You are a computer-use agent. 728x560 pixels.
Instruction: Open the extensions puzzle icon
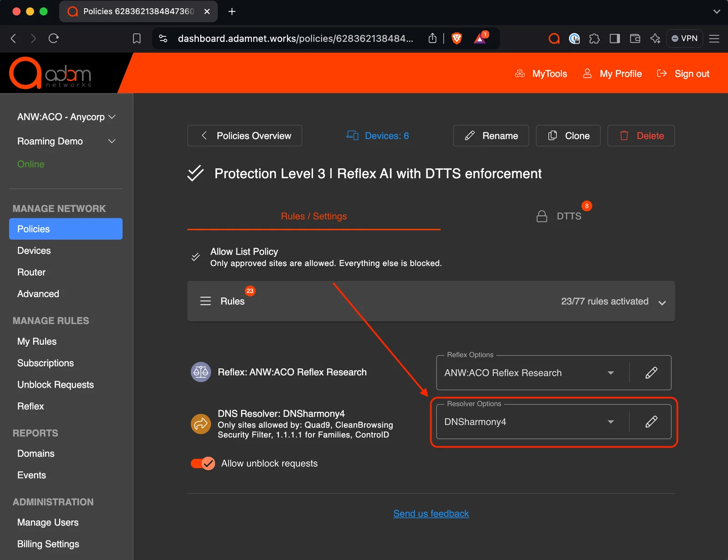tap(594, 39)
